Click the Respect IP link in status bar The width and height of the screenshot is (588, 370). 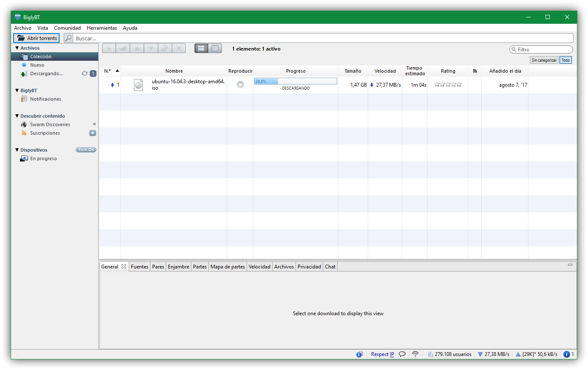[382, 354]
